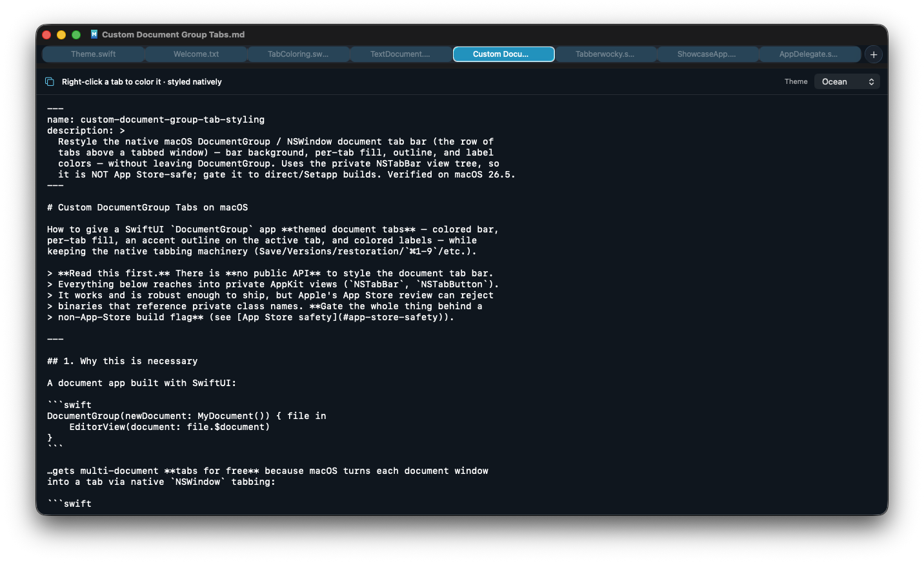Click the quote line starting '> binaries that reference'
This screenshot has height=563, width=924.
[265, 306]
